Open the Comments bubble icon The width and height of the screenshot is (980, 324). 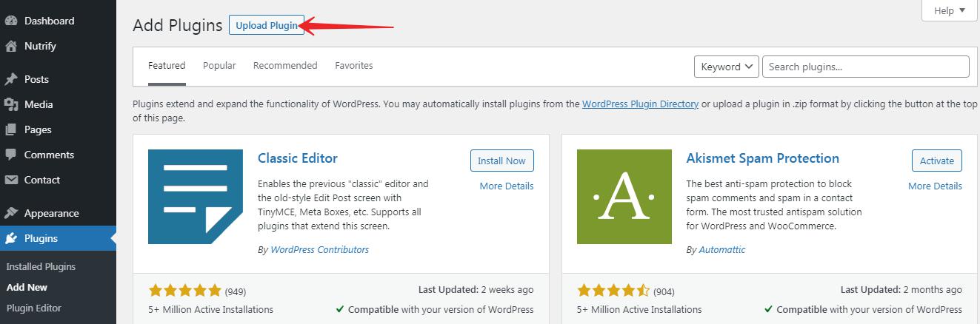11,155
